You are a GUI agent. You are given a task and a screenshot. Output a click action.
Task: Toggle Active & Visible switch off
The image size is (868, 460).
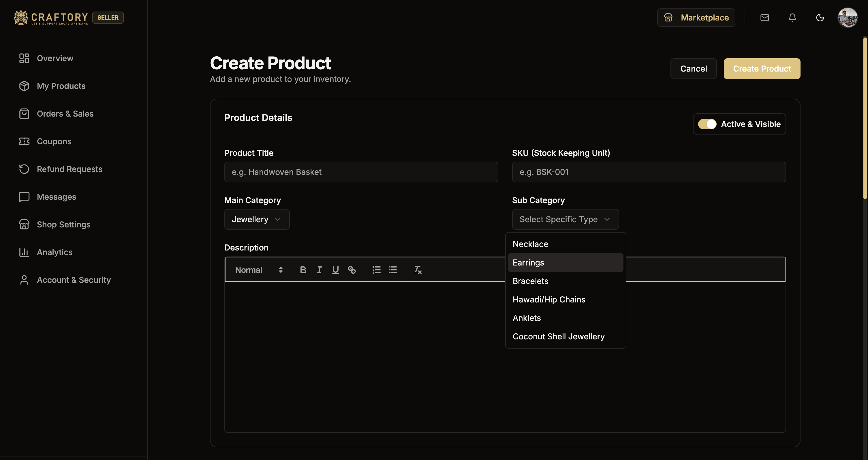coord(707,124)
